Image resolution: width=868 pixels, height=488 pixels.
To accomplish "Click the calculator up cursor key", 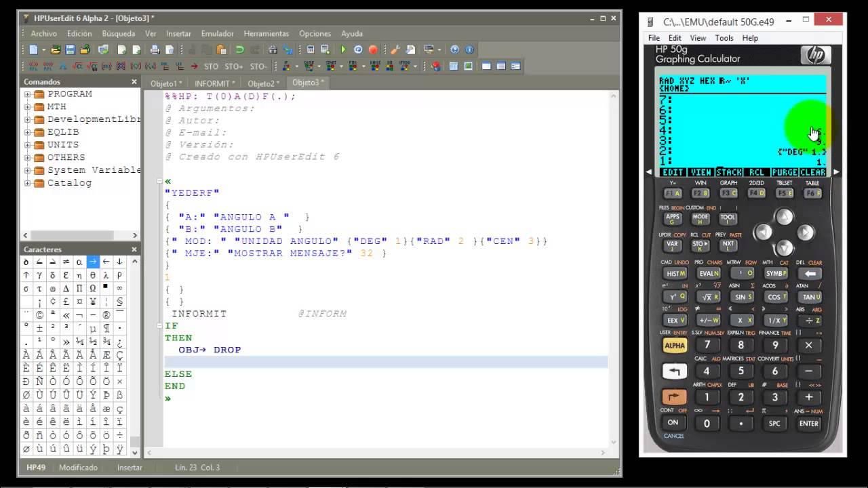I will pos(784,217).
